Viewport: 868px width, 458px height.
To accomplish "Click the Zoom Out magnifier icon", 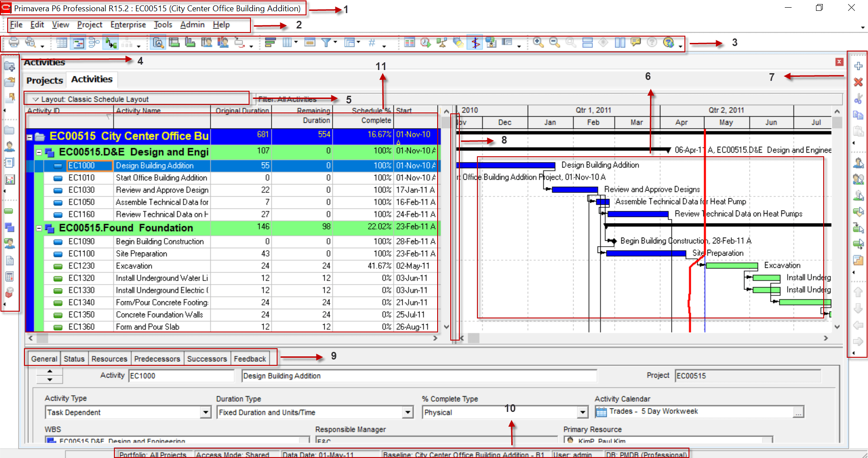I will pyautogui.click(x=554, y=42).
